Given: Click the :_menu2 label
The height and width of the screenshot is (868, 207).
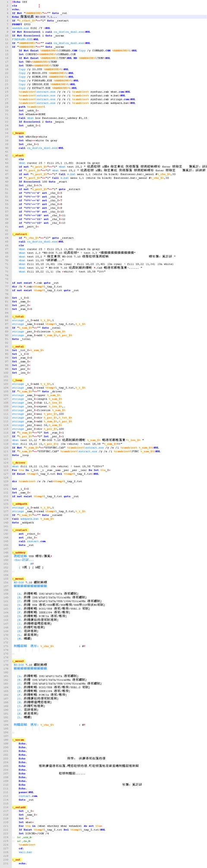Looking at the screenshot, I should pos(18,660).
